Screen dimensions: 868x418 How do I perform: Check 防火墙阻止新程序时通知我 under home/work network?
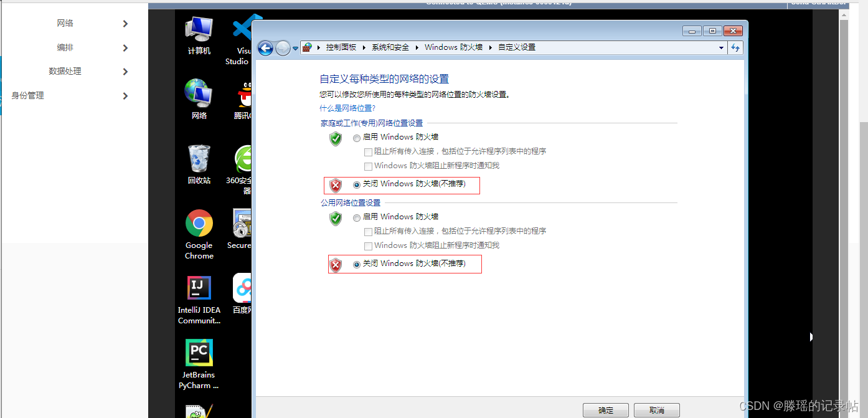point(368,166)
